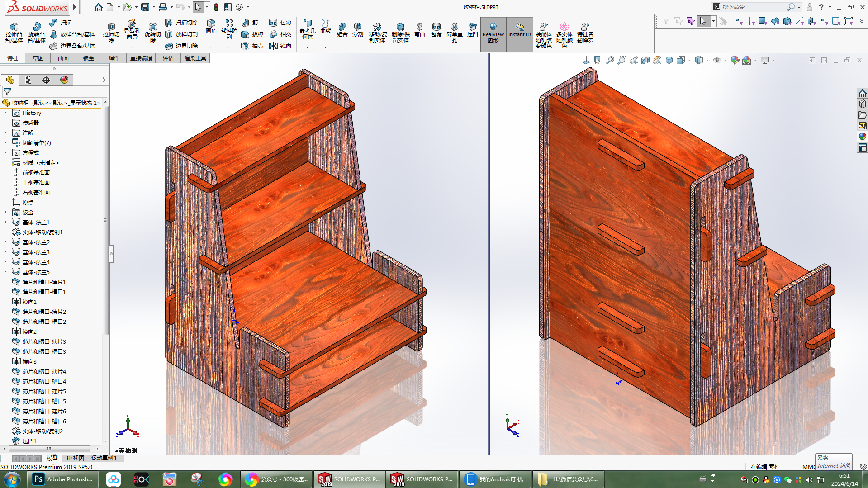The image size is (868, 488).
Task: Click the 镜向 mirror tool in ribbon
Action: click(x=280, y=46)
